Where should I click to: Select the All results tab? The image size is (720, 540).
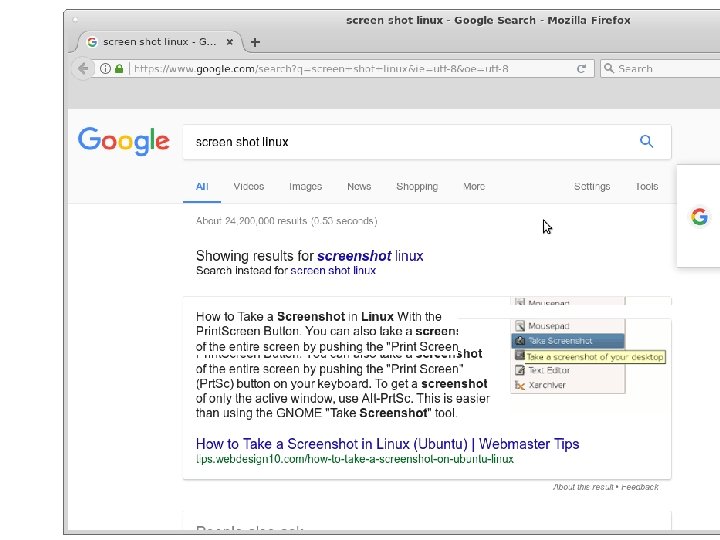point(202,186)
